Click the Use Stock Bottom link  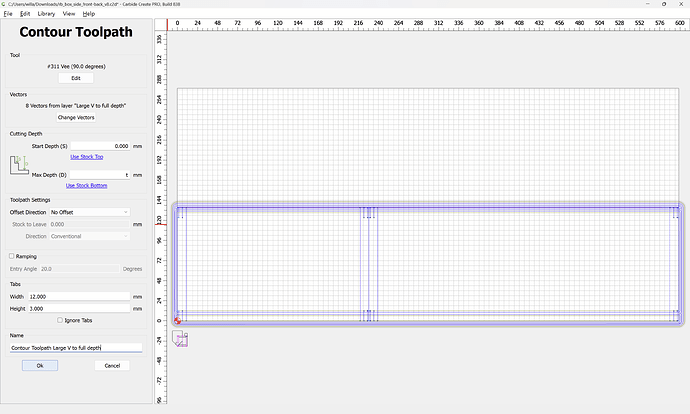[86, 185]
